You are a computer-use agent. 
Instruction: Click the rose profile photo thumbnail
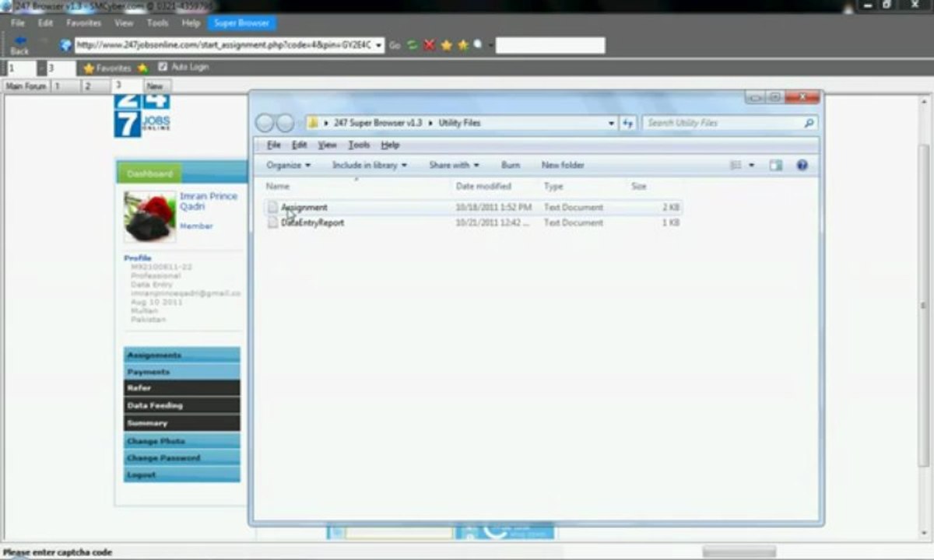pyautogui.click(x=149, y=218)
